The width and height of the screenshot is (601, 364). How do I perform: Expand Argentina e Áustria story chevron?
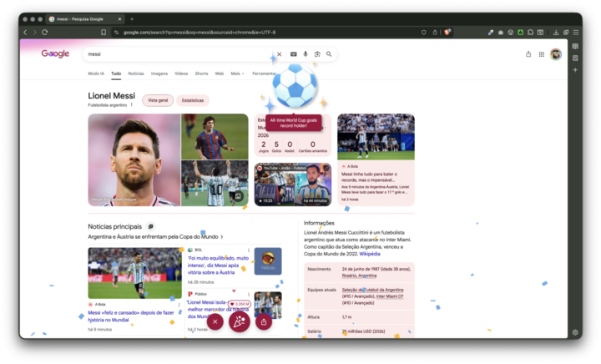click(221, 237)
